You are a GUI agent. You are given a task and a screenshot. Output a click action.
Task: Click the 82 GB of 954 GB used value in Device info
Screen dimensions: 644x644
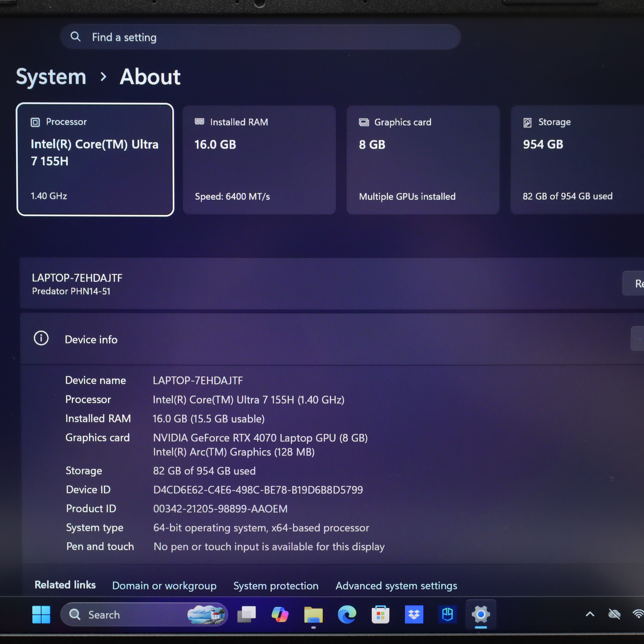click(204, 471)
